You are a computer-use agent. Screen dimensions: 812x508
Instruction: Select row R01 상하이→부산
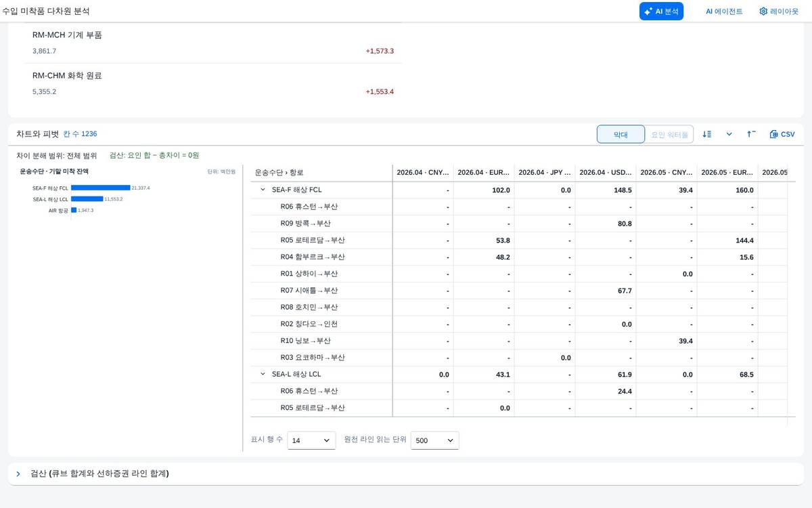321,274
